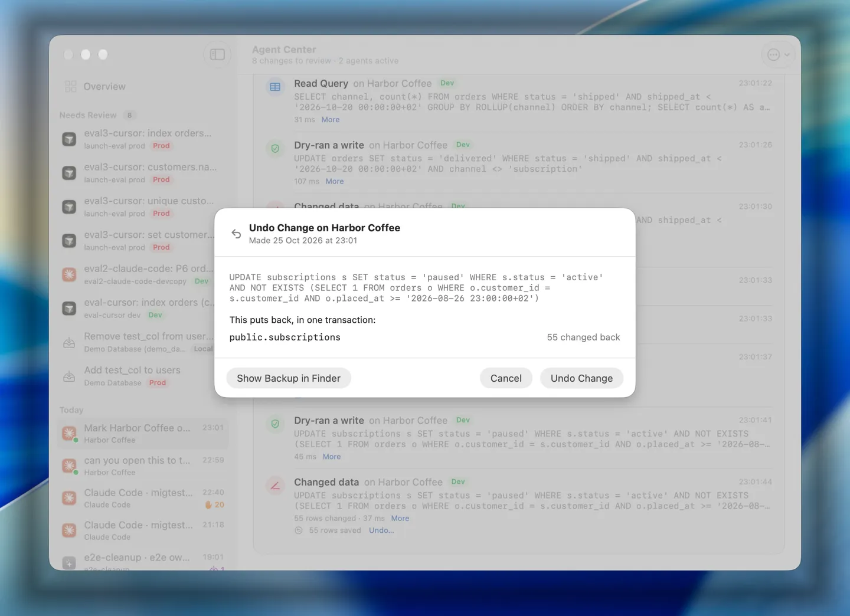Click shield icon of 23:01:41 dry-run entry
This screenshot has height=616, width=850.
click(275, 424)
